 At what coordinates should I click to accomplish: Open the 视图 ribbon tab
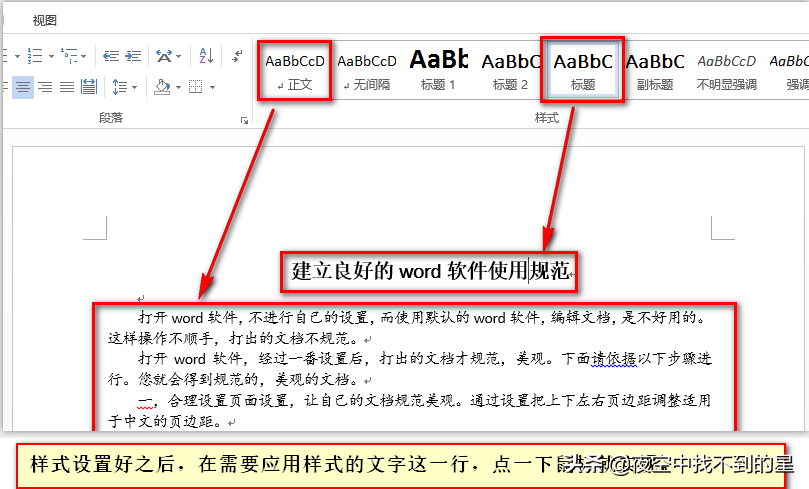click(44, 21)
